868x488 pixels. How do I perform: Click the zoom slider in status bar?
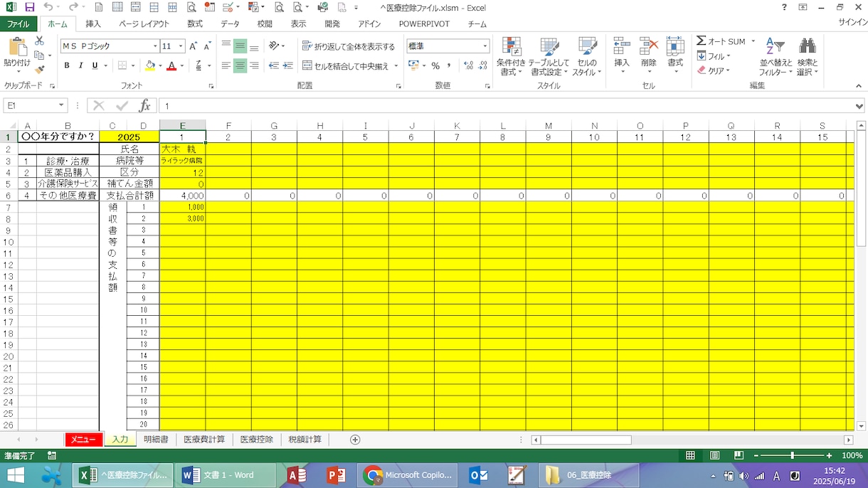click(x=792, y=455)
